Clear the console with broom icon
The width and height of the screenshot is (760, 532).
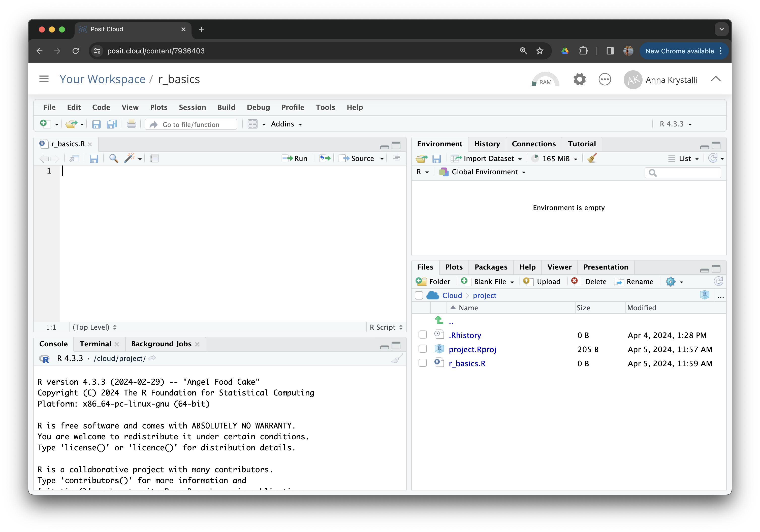coord(397,359)
